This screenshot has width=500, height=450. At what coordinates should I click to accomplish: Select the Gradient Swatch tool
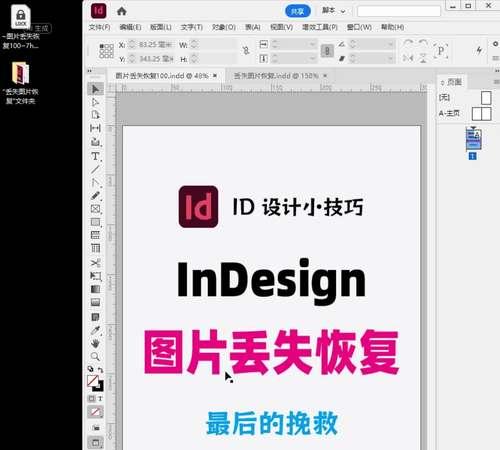tap(95, 289)
